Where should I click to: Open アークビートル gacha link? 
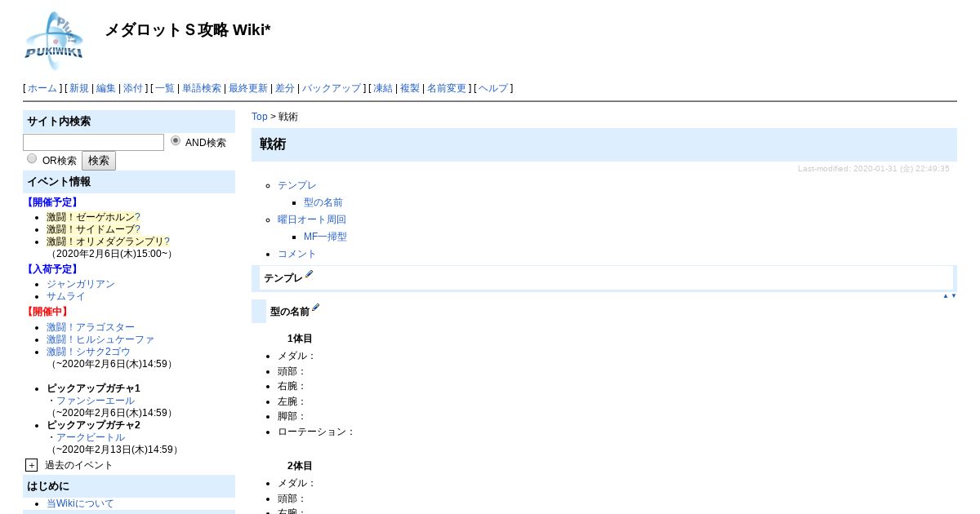[91, 437]
